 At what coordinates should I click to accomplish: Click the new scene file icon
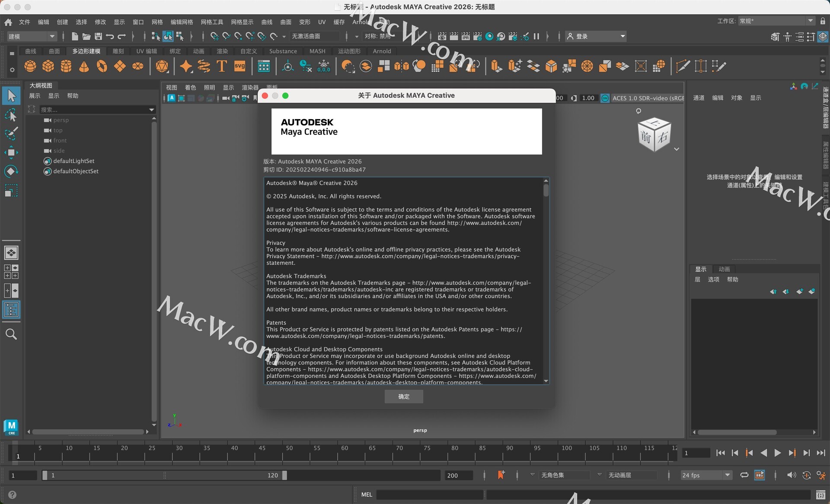pyautogui.click(x=74, y=36)
